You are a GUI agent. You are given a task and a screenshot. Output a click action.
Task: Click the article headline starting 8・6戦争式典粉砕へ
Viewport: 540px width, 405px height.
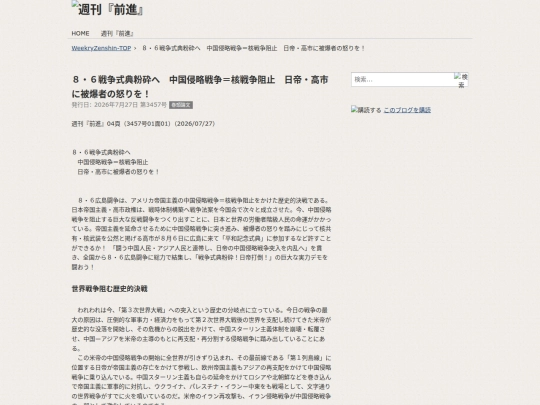200,86
